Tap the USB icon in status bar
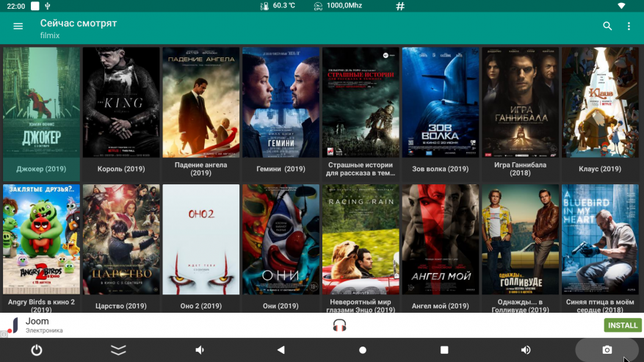 pyautogui.click(x=47, y=6)
